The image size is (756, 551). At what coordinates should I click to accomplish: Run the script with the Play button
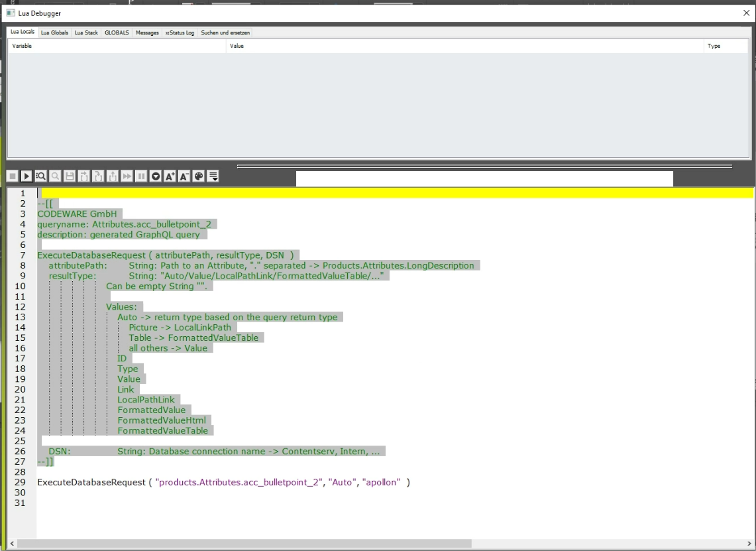(27, 176)
